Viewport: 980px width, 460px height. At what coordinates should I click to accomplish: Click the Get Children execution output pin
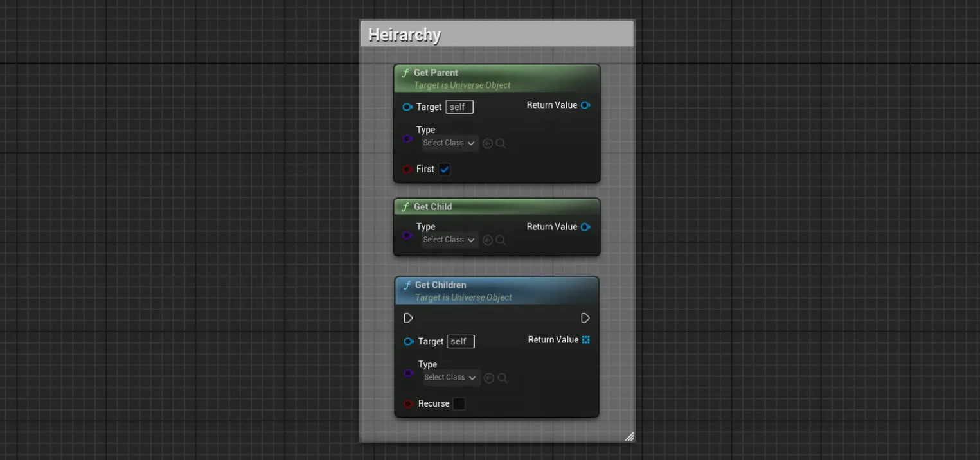click(x=585, y=318)
